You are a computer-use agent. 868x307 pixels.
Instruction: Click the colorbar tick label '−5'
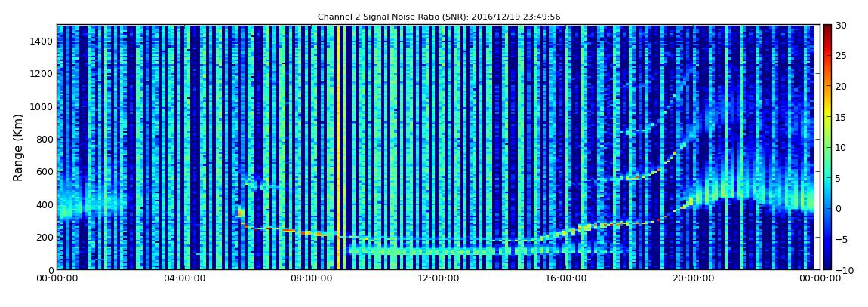click(x=843, y=240)
